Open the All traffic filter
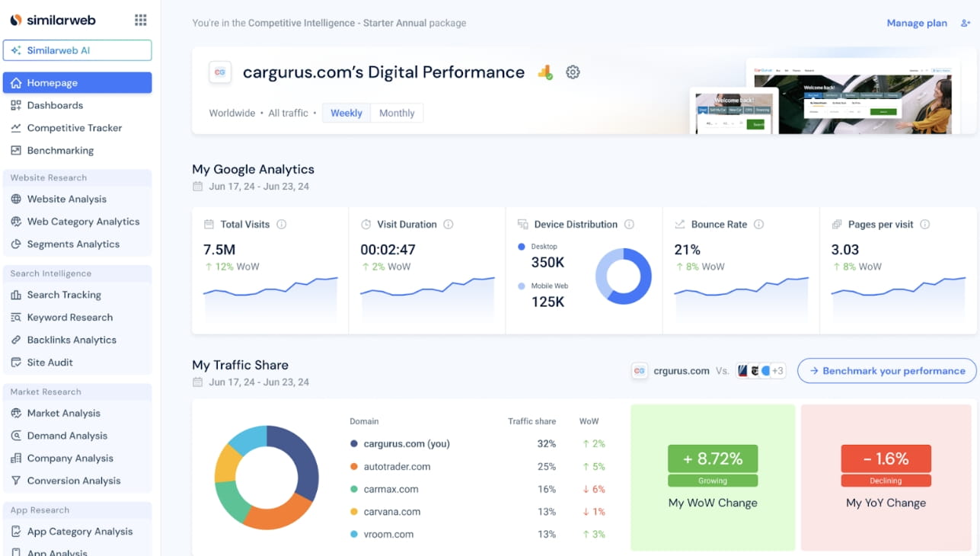Viewport: 980px width, 556px height. 288,112
